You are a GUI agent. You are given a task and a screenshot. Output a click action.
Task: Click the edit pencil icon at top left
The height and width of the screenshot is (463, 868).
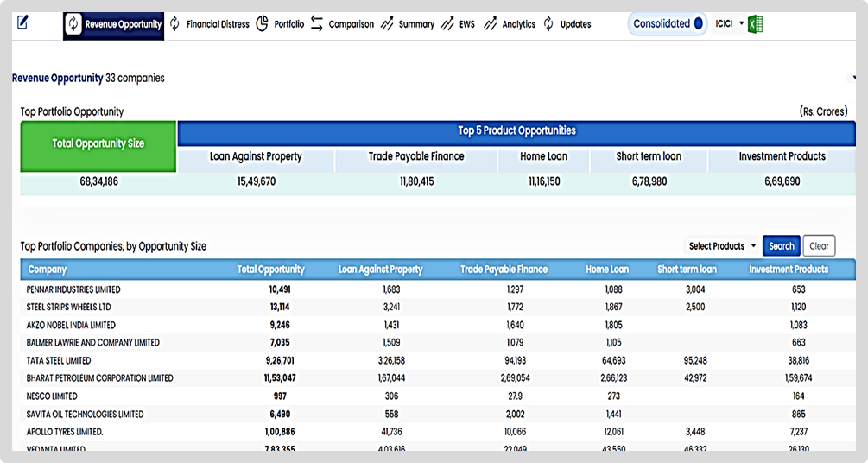(x=22, y=22)
